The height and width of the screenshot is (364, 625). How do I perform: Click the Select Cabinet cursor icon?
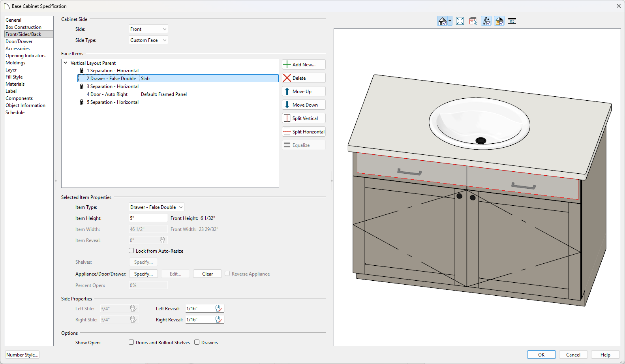(473, 21)
